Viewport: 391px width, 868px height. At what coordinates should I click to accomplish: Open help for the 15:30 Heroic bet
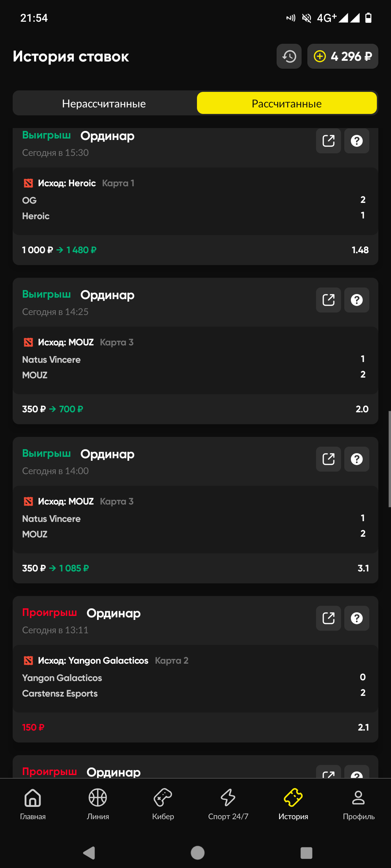pyautogui.click(x=357, y=141)
